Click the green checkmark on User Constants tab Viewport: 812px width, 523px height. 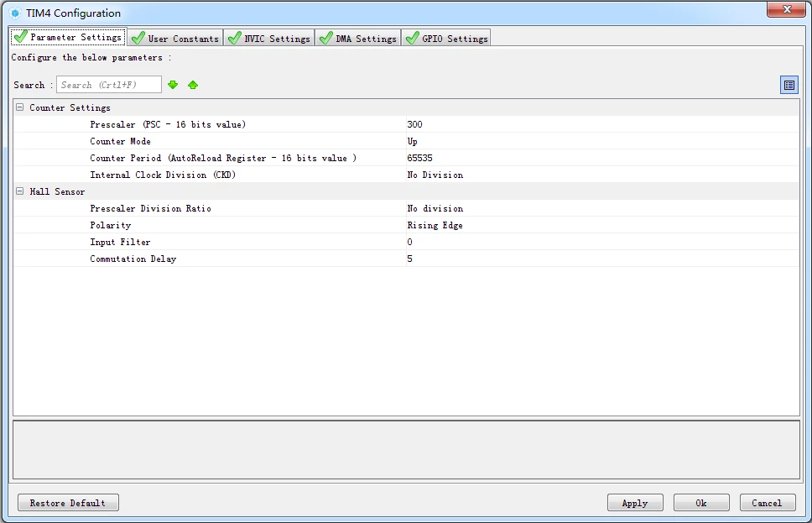[138, 38]
